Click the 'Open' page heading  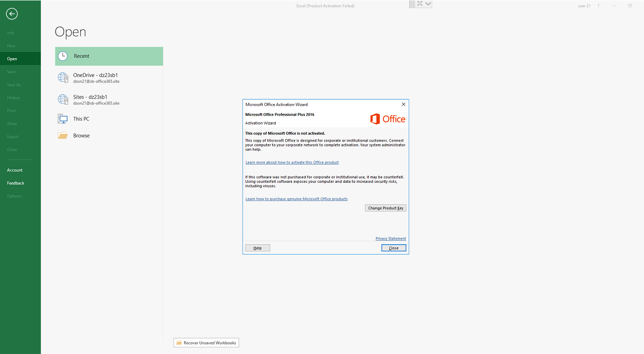coord(70,32)
